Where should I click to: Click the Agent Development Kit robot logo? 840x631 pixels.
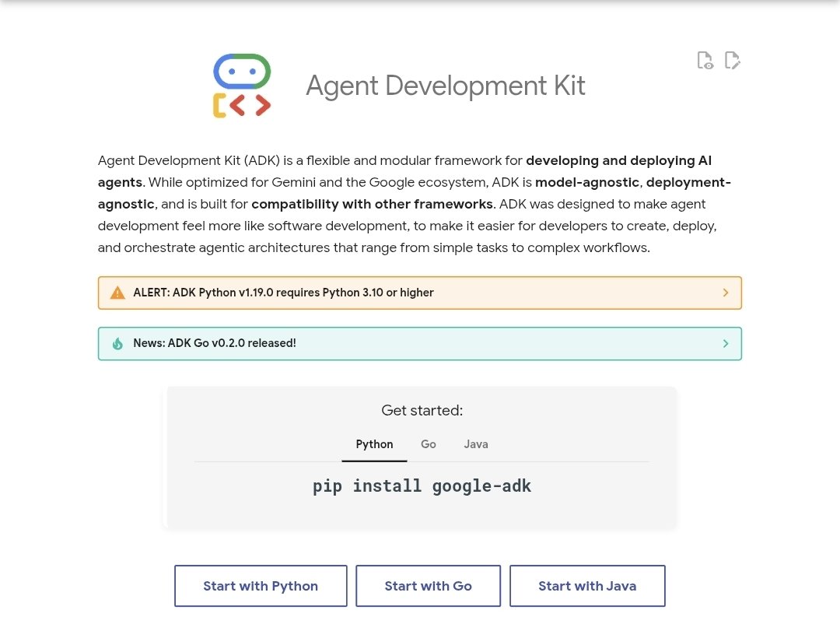pyautogui.click(x=242, y=86)
